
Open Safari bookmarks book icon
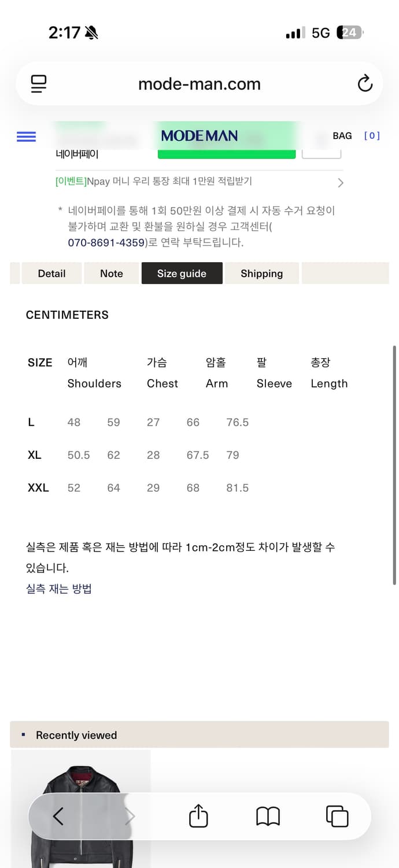coord(268,816)
